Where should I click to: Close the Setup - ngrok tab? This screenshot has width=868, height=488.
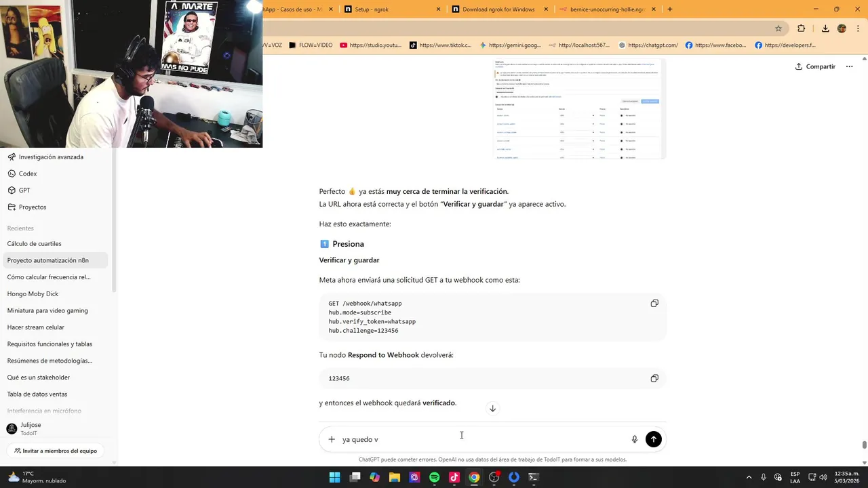[x=438, y=9]
